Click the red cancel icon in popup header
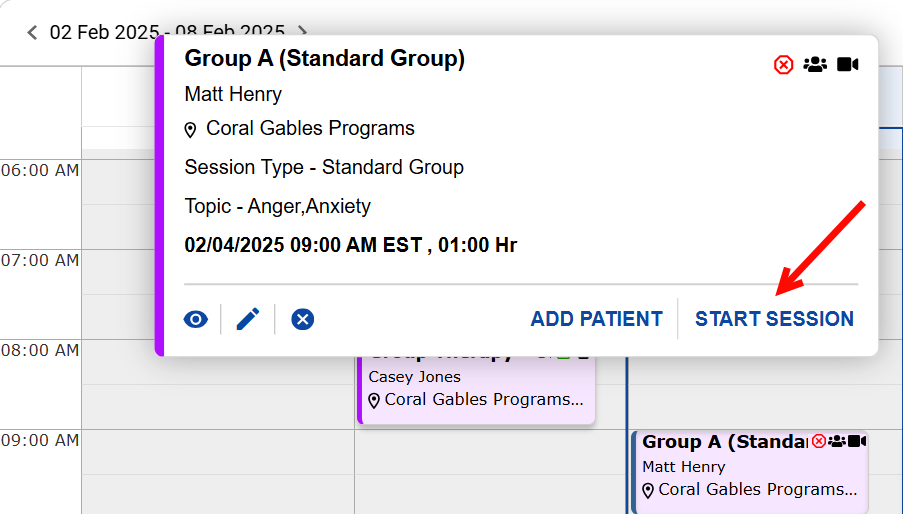Image resolution: width=903 pixels, height=514 pixels. (784, 65)
